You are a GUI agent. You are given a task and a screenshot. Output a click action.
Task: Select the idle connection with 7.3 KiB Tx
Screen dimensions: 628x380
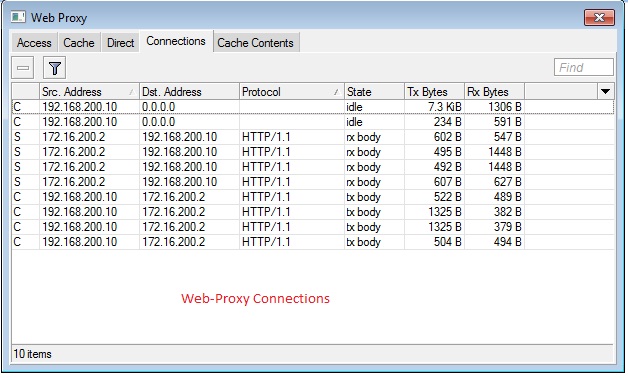click(313, 107)
